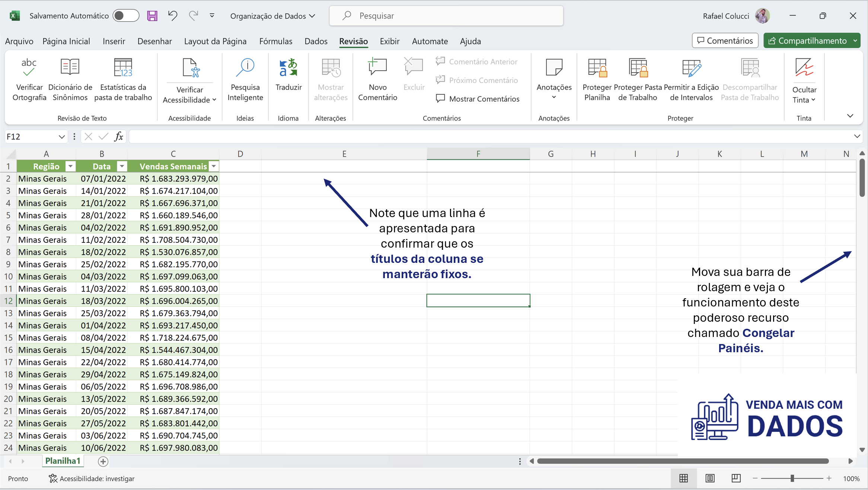Click Acessibilidade: investigar in status bar
The image size is (868, 490).
coord(92,478)
